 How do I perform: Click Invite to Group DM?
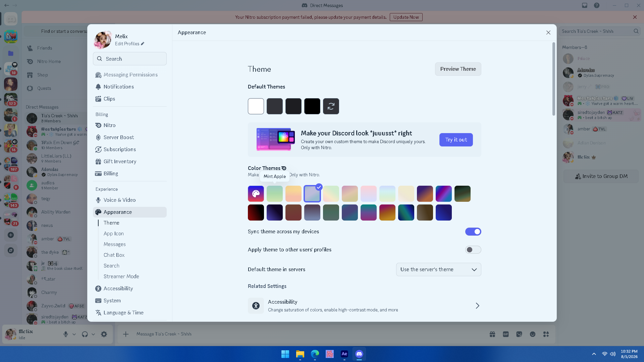(x=601, y=176)
